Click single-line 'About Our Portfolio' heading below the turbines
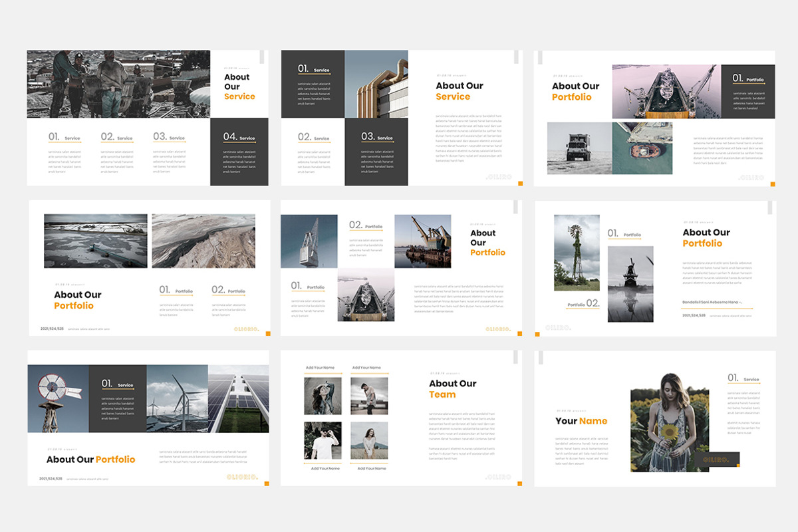 [90, 460]
